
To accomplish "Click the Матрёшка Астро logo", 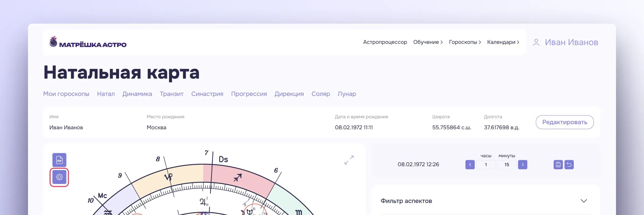I will click(x=88, y=42).
